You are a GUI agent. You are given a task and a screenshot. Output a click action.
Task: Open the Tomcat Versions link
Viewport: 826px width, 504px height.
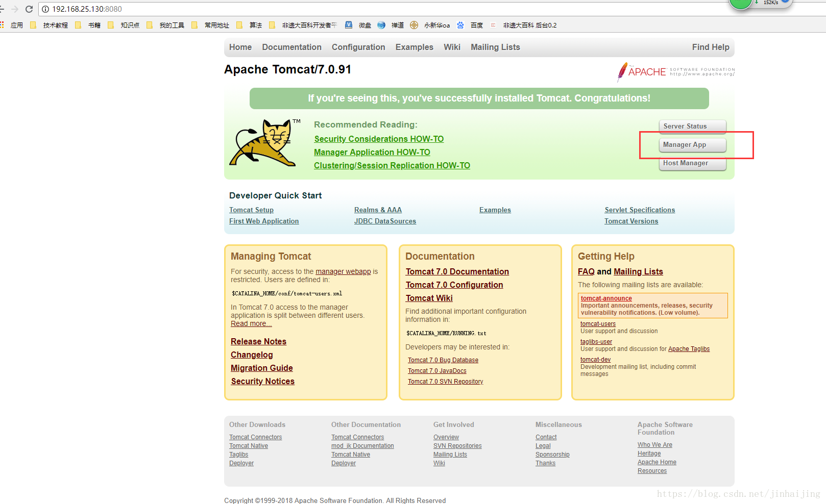pyautogui.click(x=631, y=221)
